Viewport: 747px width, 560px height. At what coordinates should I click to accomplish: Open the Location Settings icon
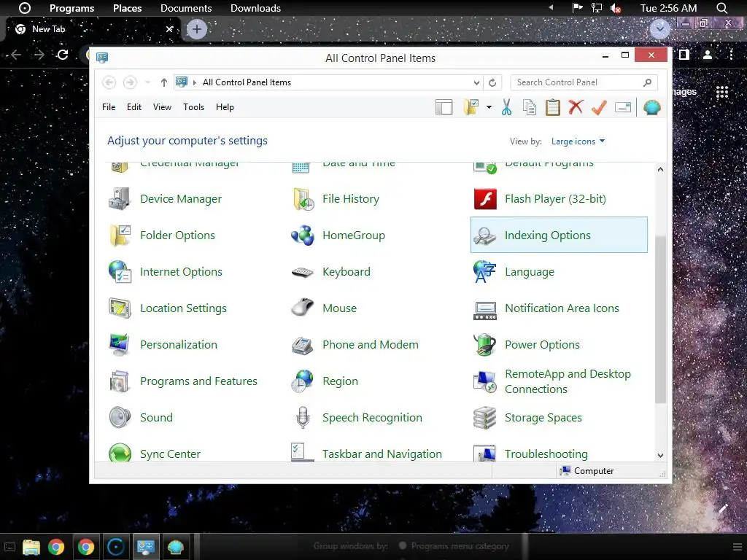pos(119,308)
